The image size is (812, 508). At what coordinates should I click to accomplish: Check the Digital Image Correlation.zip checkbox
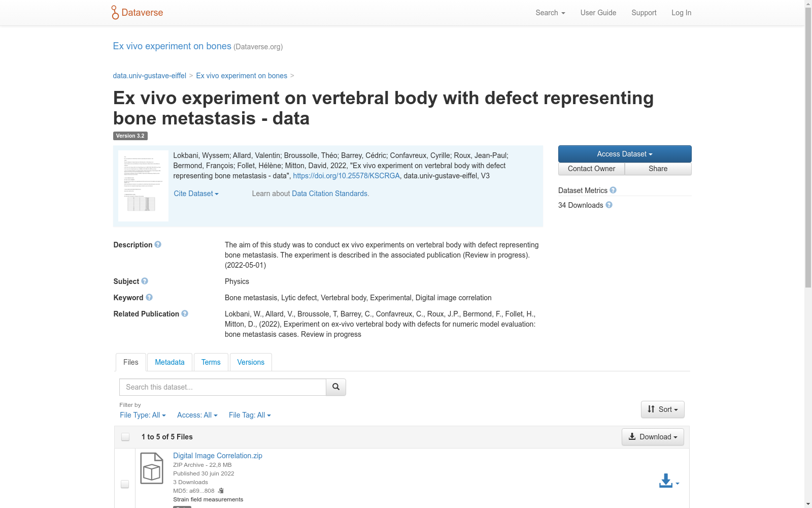125,484
